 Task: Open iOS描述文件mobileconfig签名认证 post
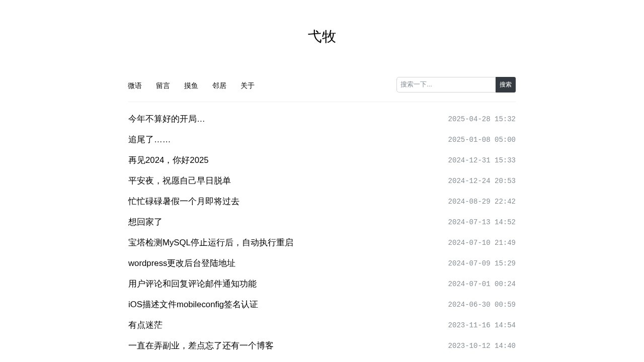click(x=193, y=304)
